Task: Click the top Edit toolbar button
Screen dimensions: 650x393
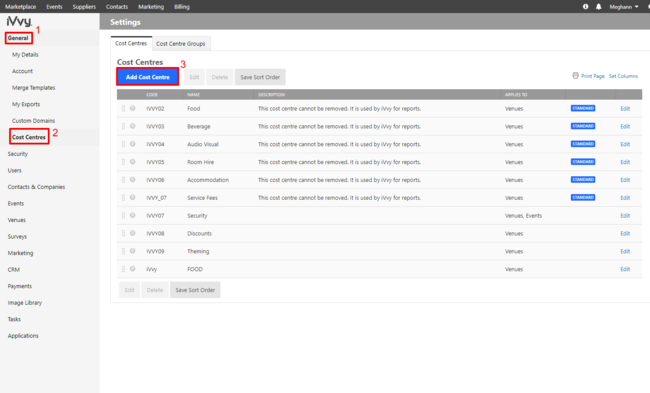Action: pyautogui.click(x=194, y=77)
